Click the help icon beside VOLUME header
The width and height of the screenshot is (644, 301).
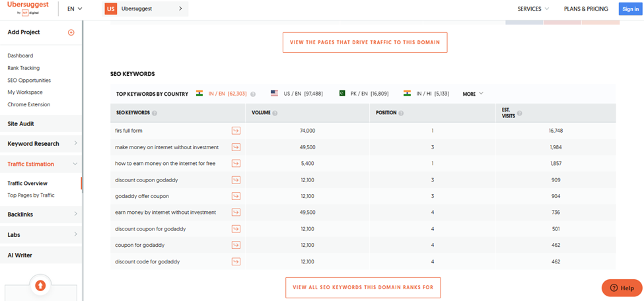[x=275, y=113]
